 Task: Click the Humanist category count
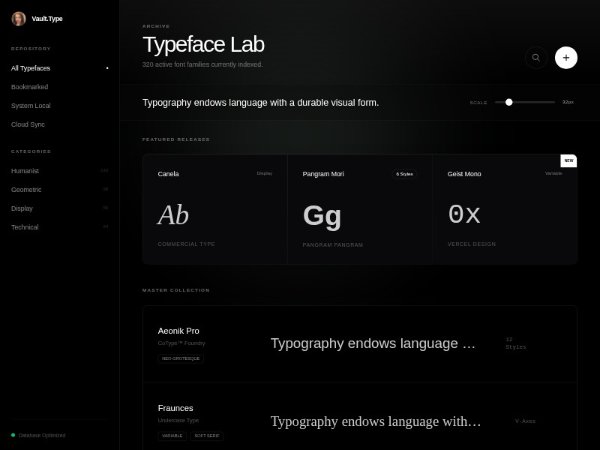(x=104, y=171)
